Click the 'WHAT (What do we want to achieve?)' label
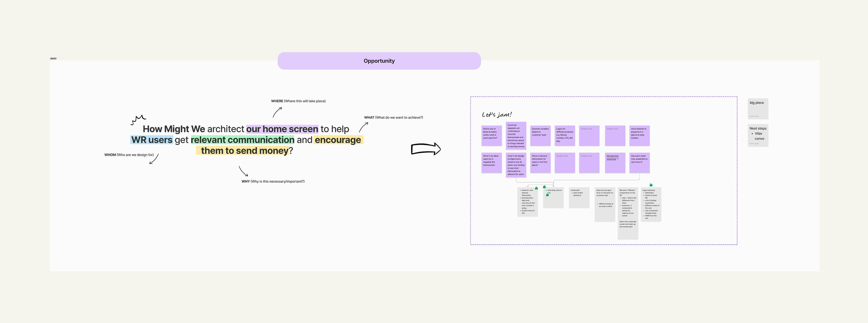The image size is (868, 323). [393, 117]
